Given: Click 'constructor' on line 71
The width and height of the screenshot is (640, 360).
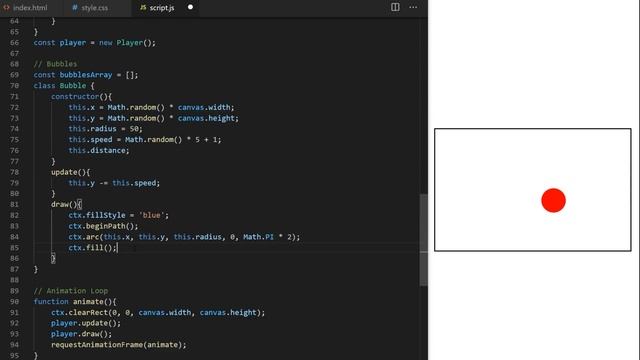Looking at the screenshot, I should point(75,97).
